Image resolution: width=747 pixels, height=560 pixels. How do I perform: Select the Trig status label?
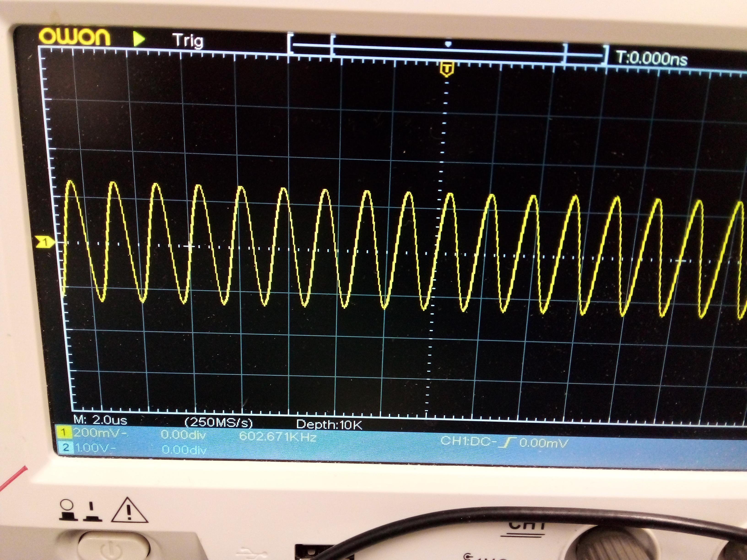188,40
